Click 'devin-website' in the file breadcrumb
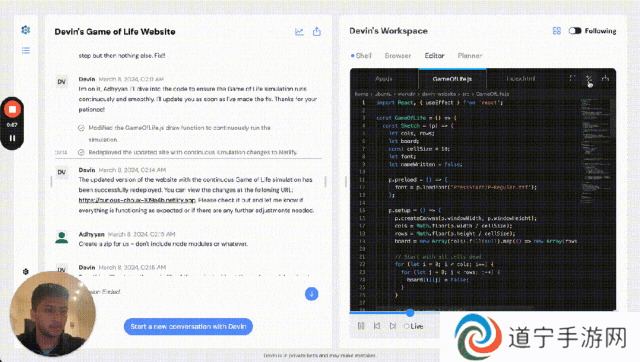This screenshot has width=640, height=362. [440, 94]
